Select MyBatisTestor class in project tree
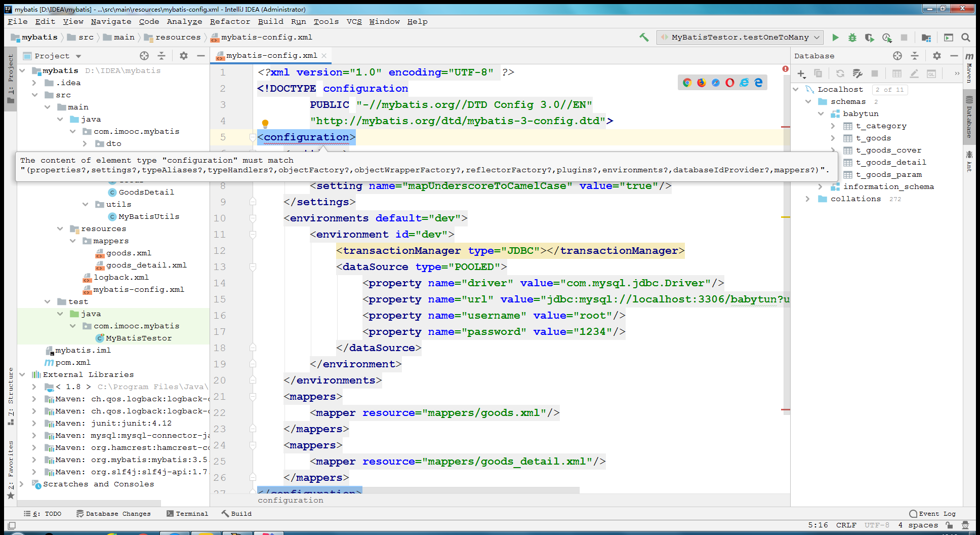This screenshot has width=980, height=535. pos(139,338)
